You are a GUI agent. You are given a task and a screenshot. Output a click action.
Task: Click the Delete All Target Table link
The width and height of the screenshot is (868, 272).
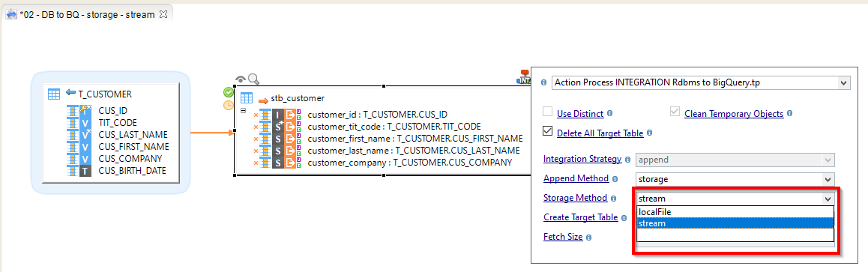[x=600, y=133]
